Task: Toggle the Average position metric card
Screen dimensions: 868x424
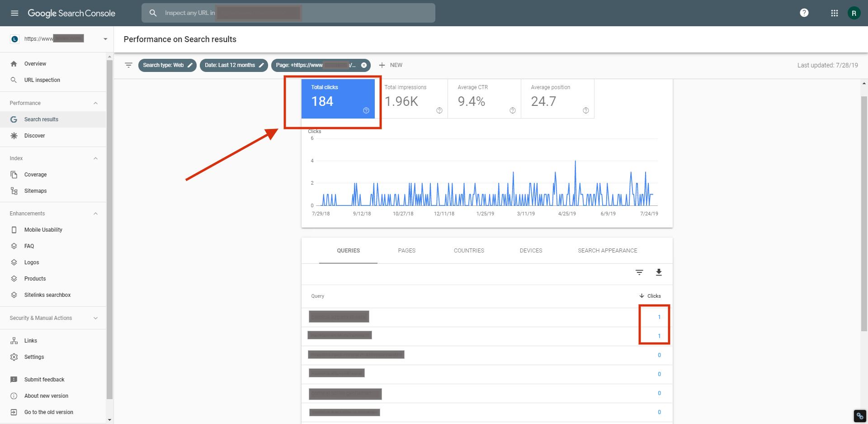Action: [x=558, y=99]
